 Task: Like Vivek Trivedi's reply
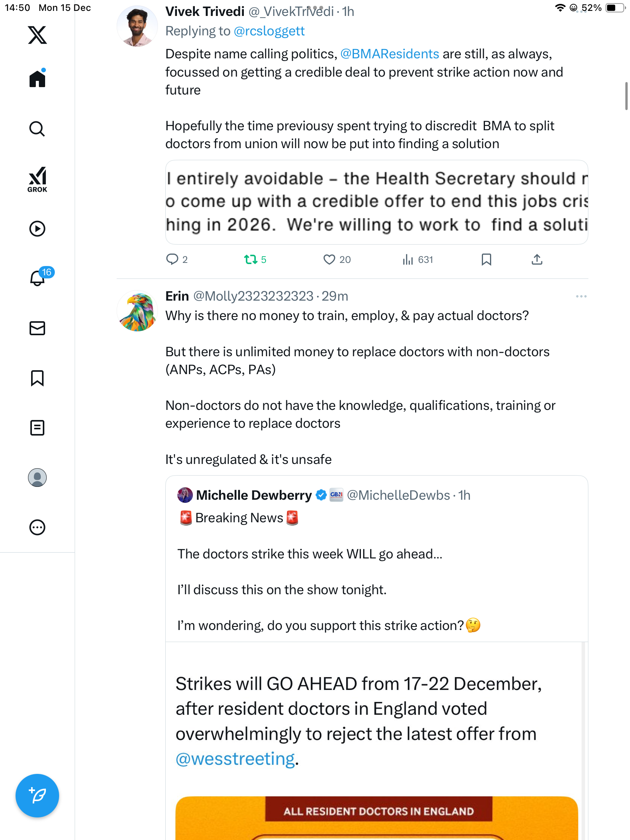329,259
